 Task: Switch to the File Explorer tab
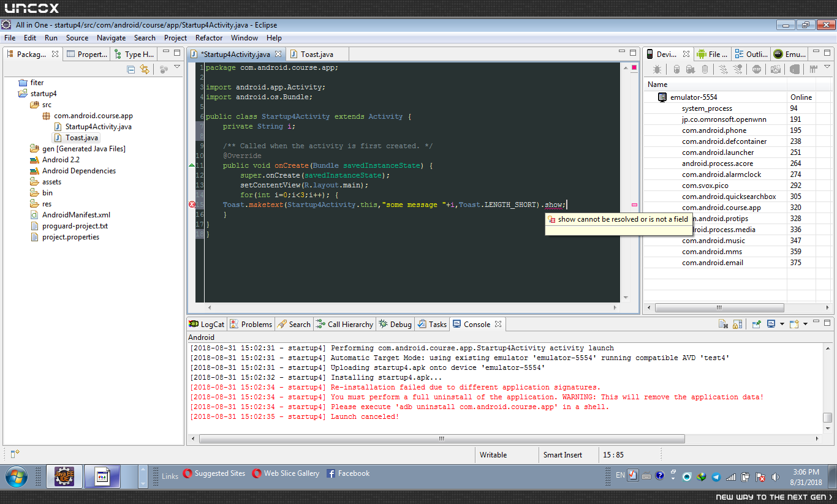click(713, 54)
